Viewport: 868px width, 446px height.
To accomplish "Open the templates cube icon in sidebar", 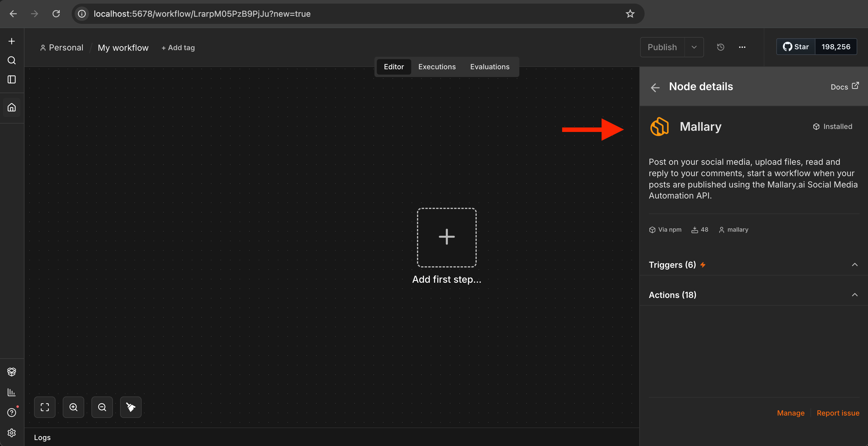I will coord(11,372).
